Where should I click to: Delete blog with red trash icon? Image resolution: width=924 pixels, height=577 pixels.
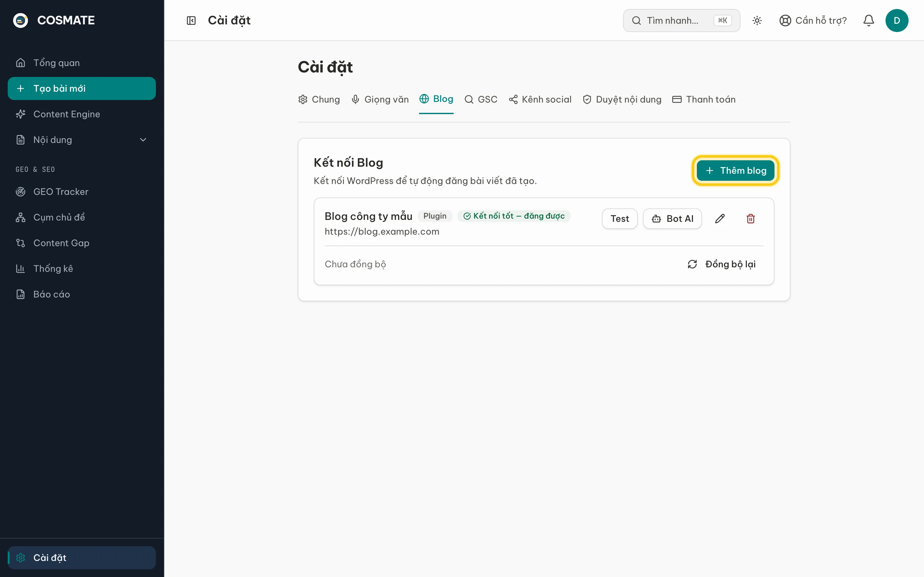pyautogui.click(x=750, y=219)
